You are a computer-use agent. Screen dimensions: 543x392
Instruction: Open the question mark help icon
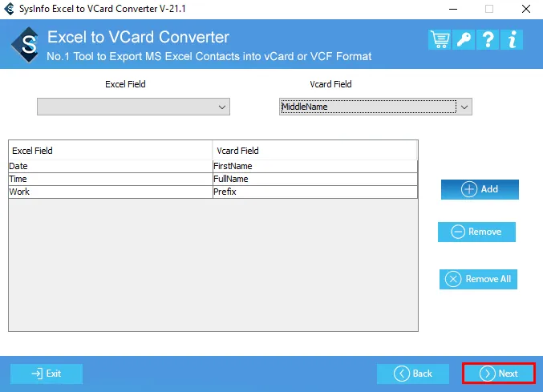(488, 40)
